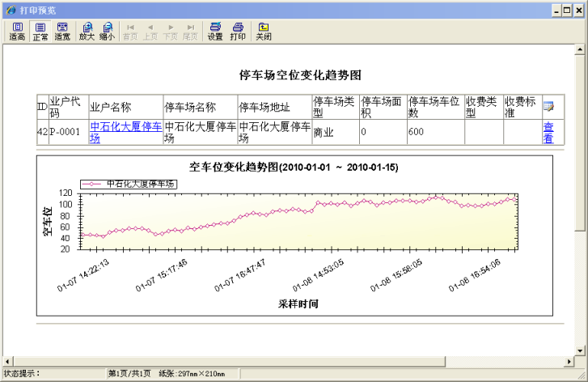Click the horizontal scrollbar right arrow
588x382 pixels.
click(x=569, y=361)
